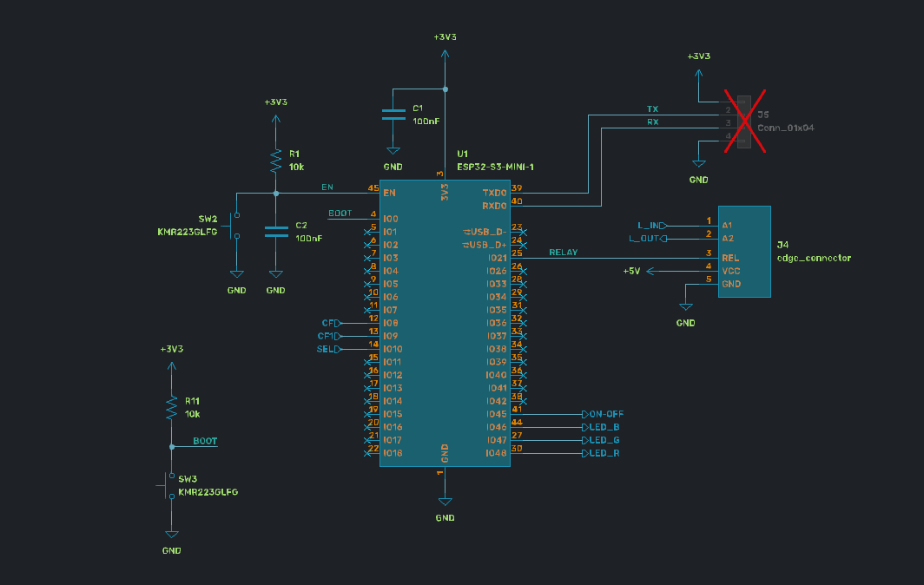Select the SW3 push button symbol
924x585 pixels.
pyautogui.click(x=170, y=485)
